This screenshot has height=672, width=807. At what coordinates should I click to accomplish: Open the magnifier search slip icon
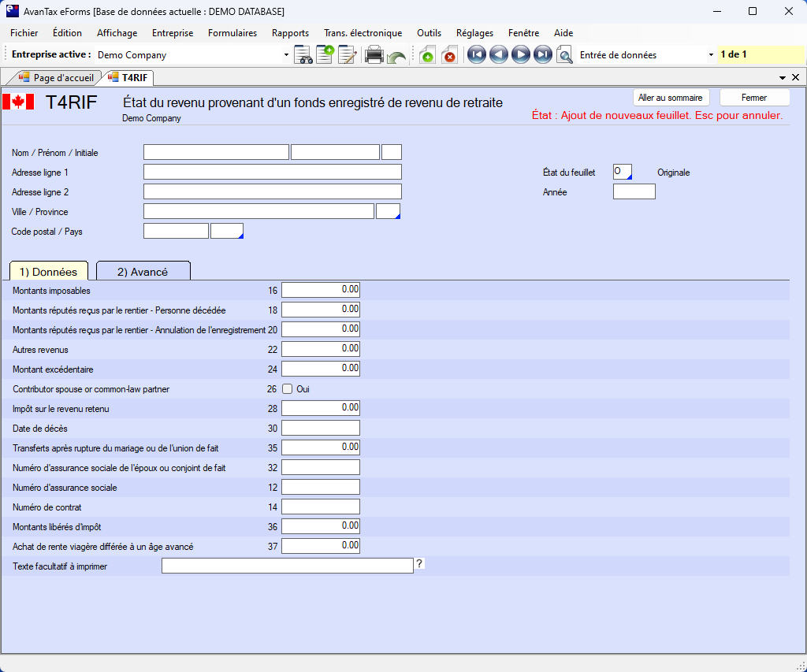(x=564, y=55)
